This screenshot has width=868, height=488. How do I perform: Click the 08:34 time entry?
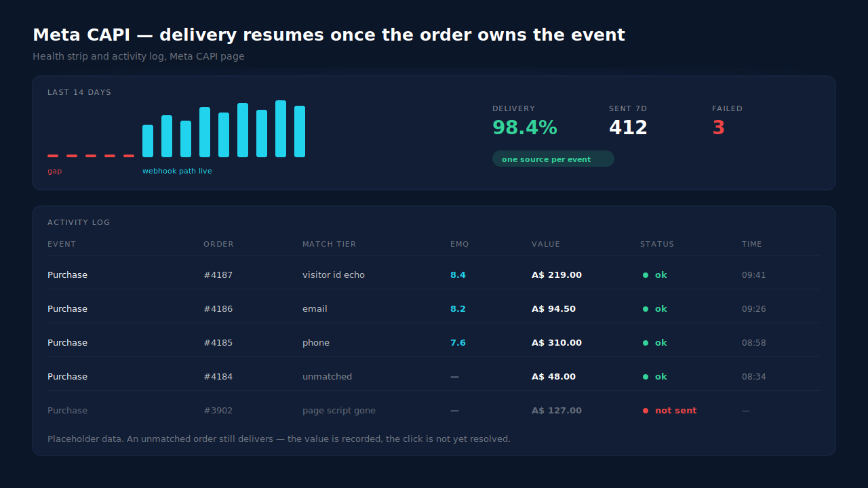753,376
